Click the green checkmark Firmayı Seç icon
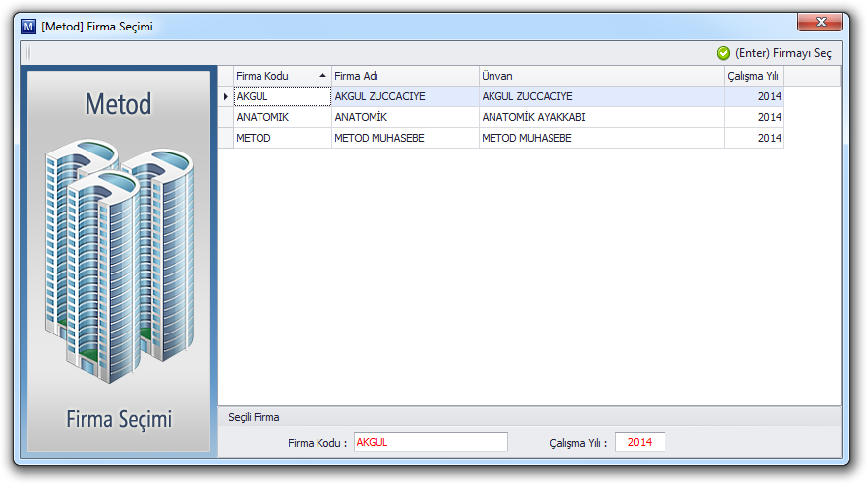The height and width of the screenshot is (485, 868). pos(723,53)
